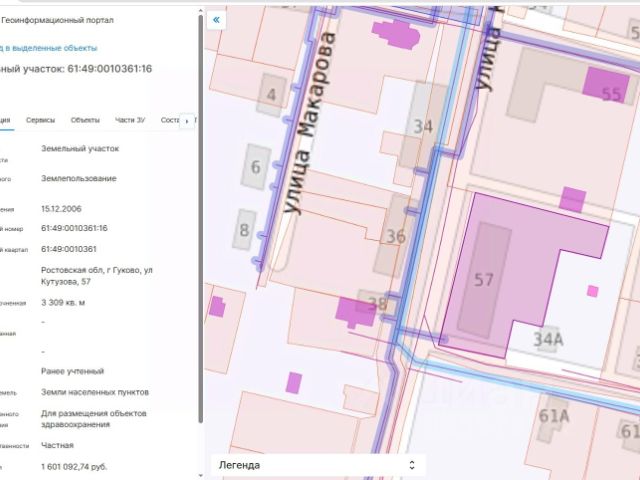Click the area value 3 309 кв. м
The width and height of the screenshot is (640, 480).
[63, 302]
